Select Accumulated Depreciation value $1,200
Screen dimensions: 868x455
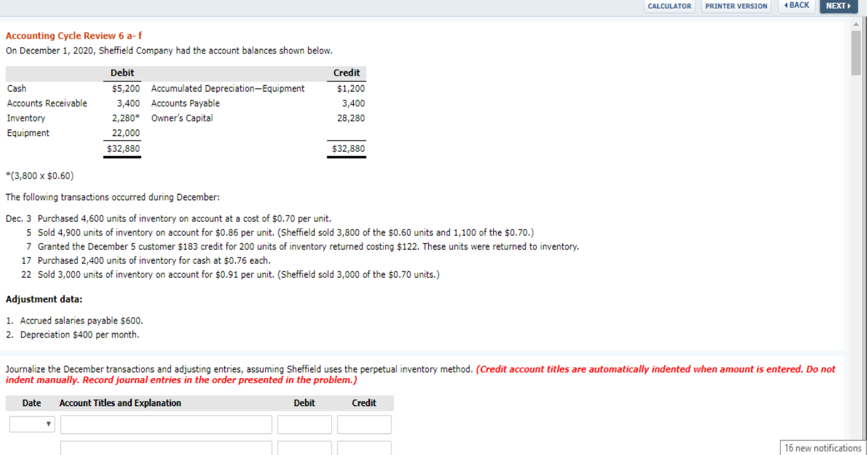(351, 88)
